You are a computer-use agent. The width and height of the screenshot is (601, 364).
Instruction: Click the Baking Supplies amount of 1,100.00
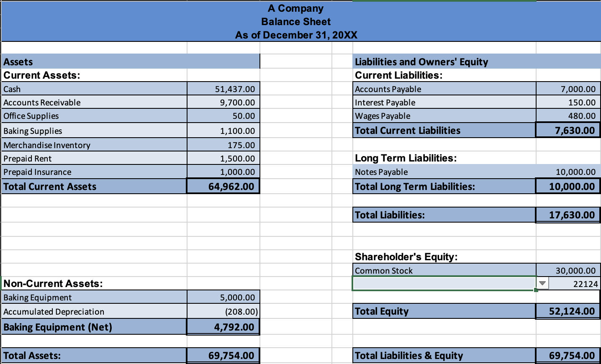(x=223, y=130)
